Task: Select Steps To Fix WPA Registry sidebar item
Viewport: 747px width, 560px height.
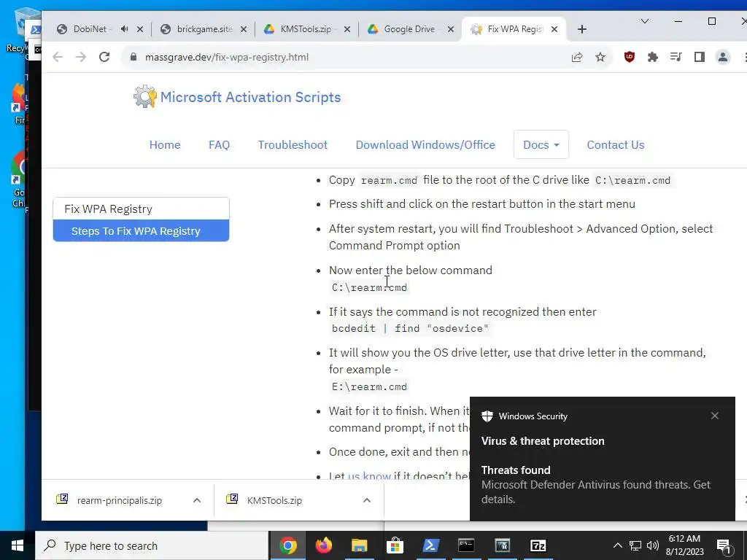Action: (x=141, y=231)
